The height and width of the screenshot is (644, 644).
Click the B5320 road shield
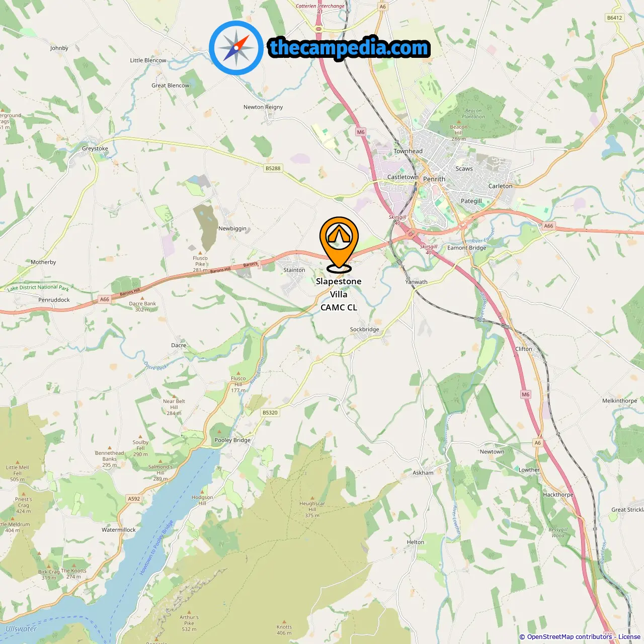coord(270,413)
